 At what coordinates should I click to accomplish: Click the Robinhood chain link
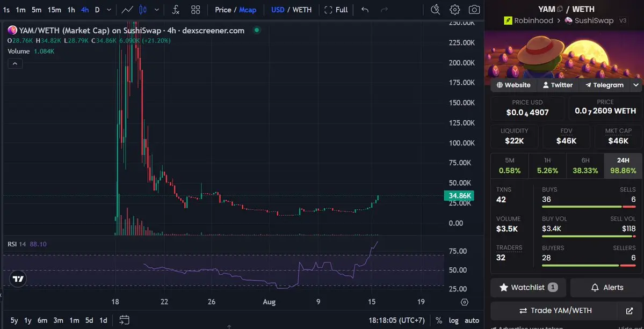529,20
